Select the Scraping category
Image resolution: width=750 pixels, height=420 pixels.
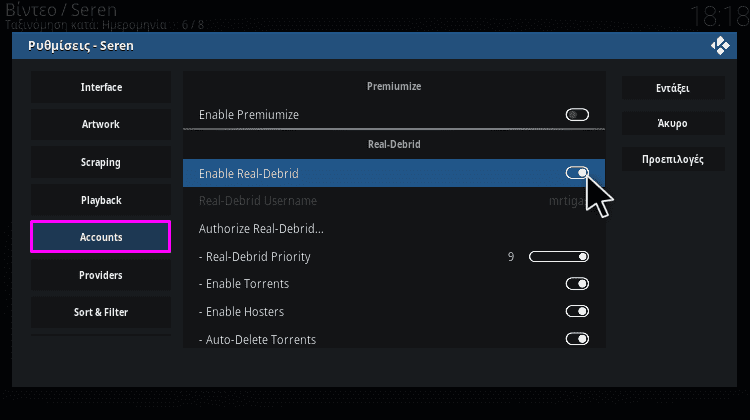point(101,162)
